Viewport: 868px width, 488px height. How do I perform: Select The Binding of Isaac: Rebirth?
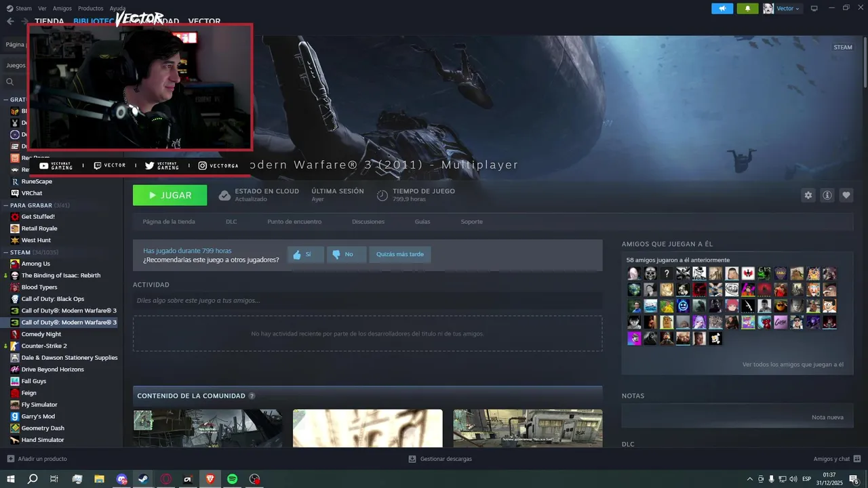tap(61, 275)
